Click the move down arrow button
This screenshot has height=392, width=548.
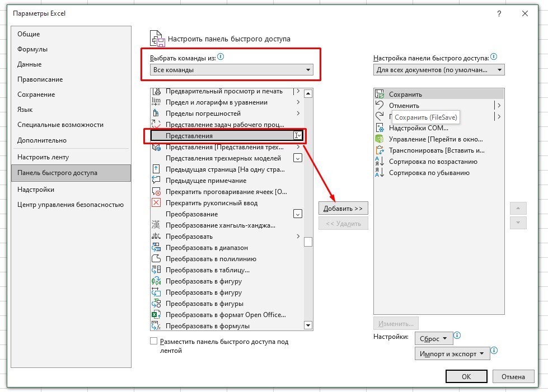518,223
